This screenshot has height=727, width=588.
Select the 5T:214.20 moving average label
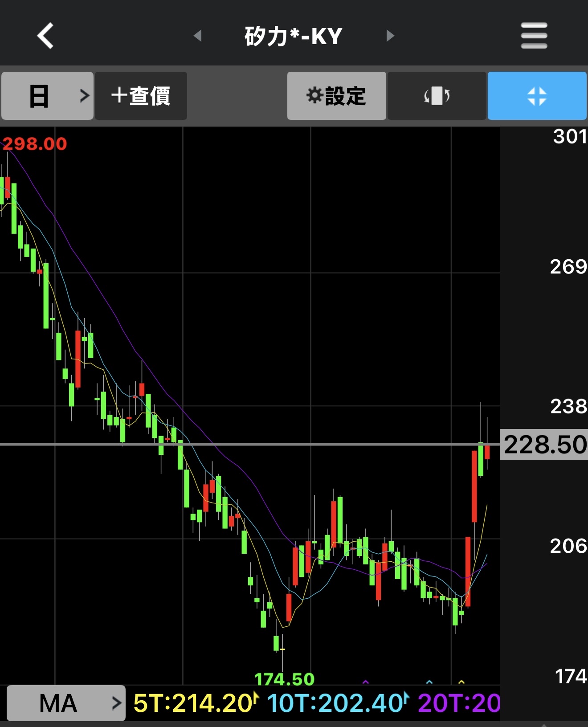(193, 703)
